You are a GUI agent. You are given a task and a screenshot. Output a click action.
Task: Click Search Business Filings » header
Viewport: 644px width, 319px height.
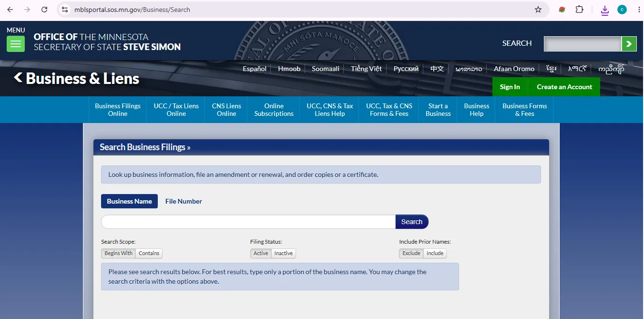pyautogui.click(x=145, y=147)
